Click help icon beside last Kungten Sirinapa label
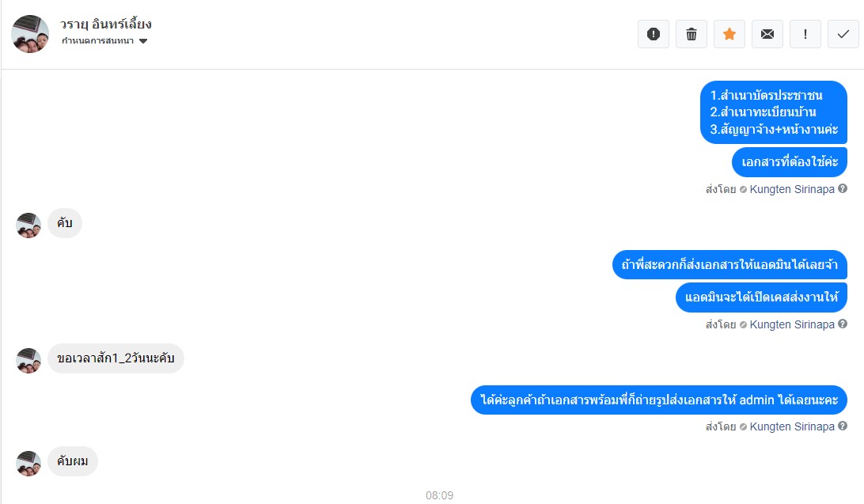 (843, 426)
